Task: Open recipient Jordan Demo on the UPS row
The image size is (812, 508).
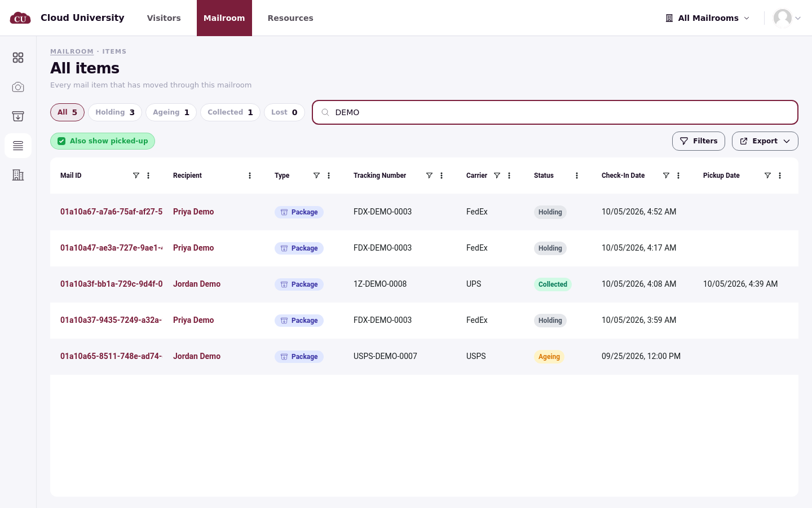Action: coord(197,284)
